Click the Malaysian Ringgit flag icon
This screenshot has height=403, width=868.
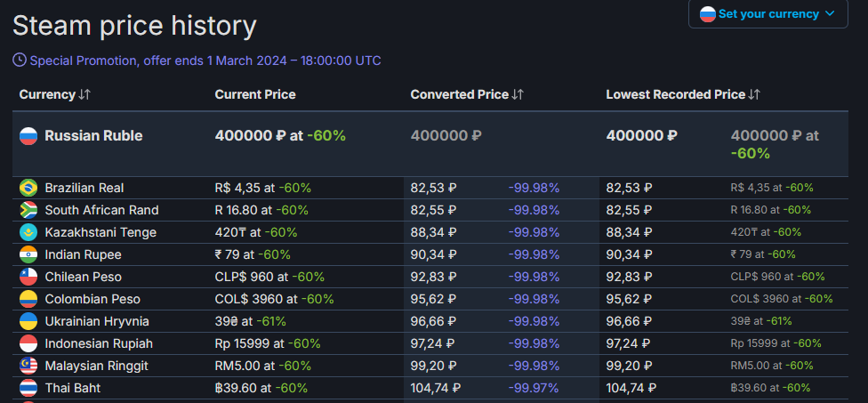pyautogui.click(x=28, y=366)
